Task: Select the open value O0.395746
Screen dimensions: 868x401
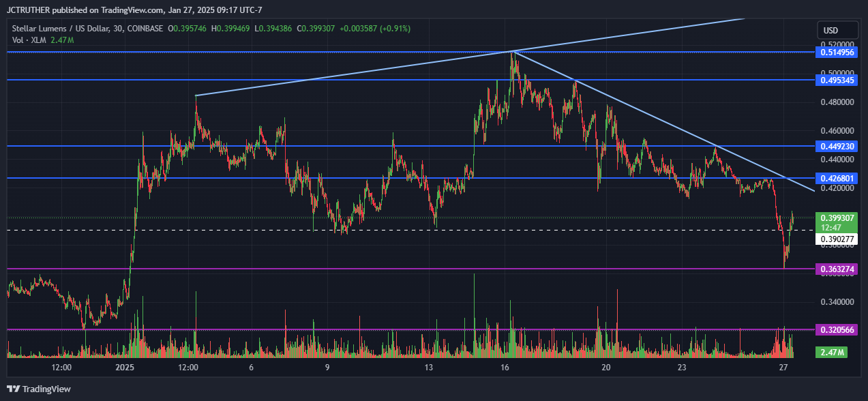Action: (188, 29)
